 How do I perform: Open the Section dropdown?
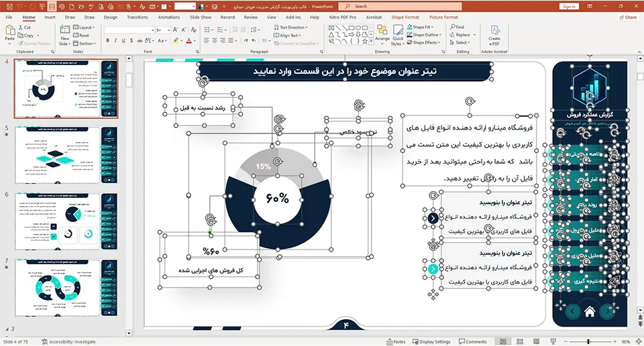point(85,43)
